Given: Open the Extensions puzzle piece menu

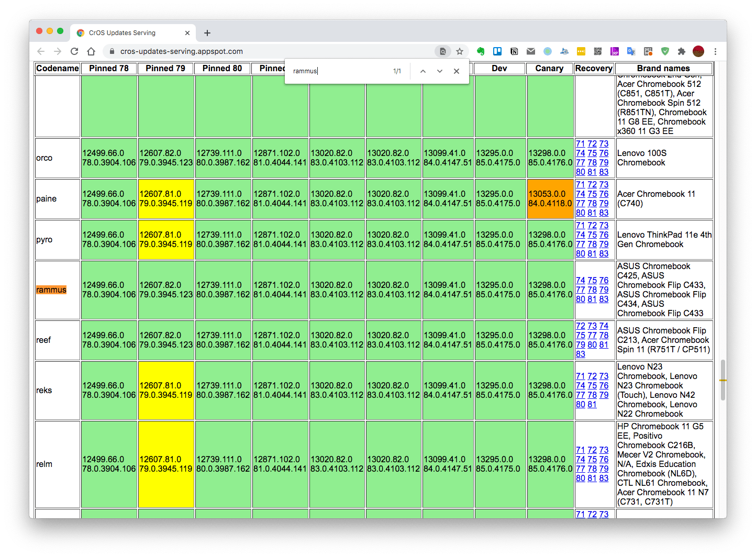Looking at the screenshot, I should coord(681,51).
